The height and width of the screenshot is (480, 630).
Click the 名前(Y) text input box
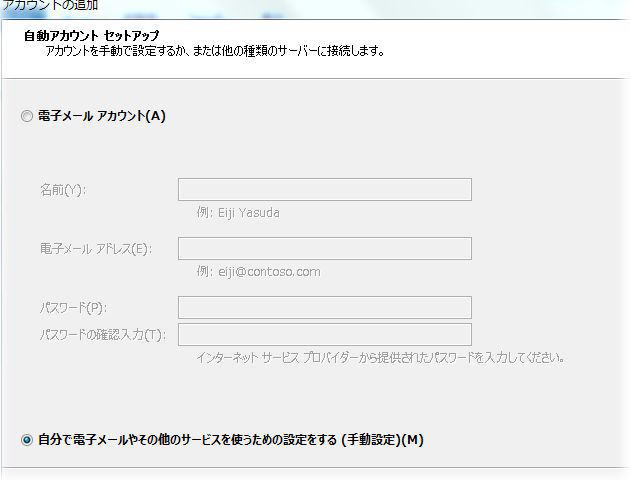click(324, 190)
